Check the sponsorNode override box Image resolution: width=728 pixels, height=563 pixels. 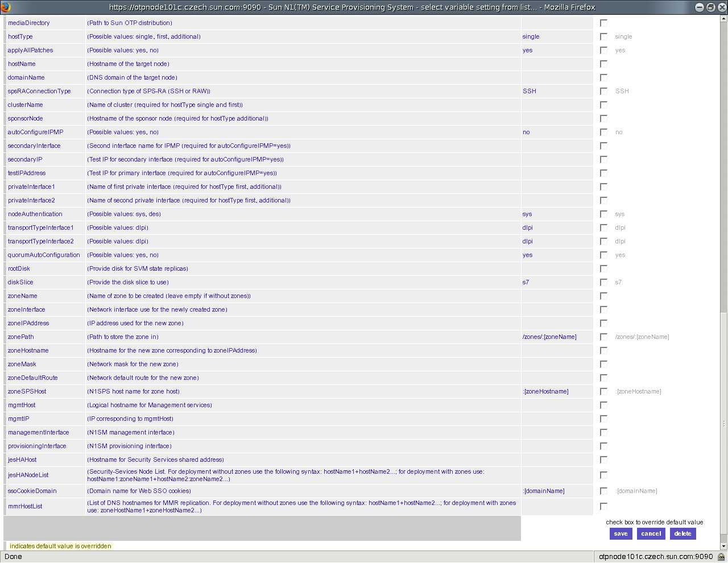[603, 118]
